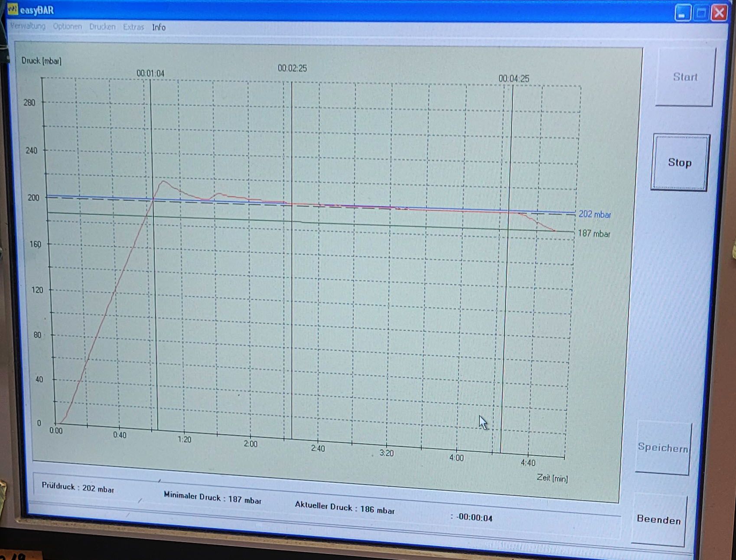
Task: Click the 240 value on pressure axis
Action: 31,150
